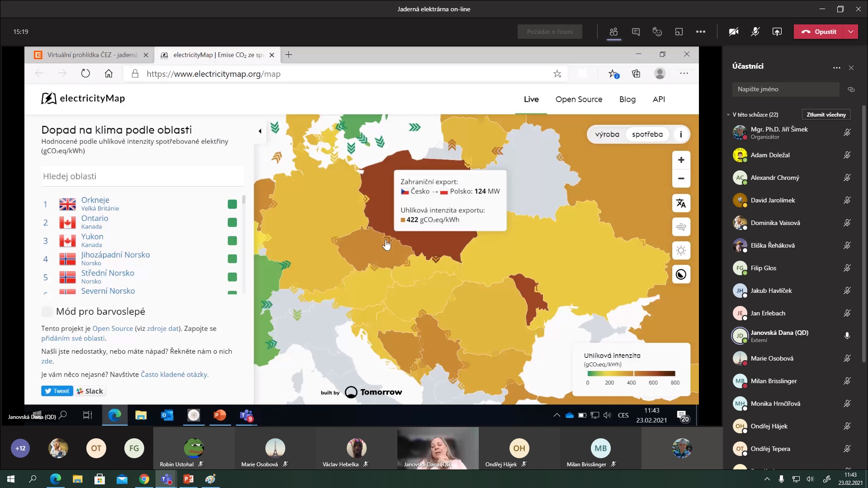The height and width of the screenshot is (488, 868).
Task: Switch the map brightness dark mode icon
Action: (x=681, y=274)
